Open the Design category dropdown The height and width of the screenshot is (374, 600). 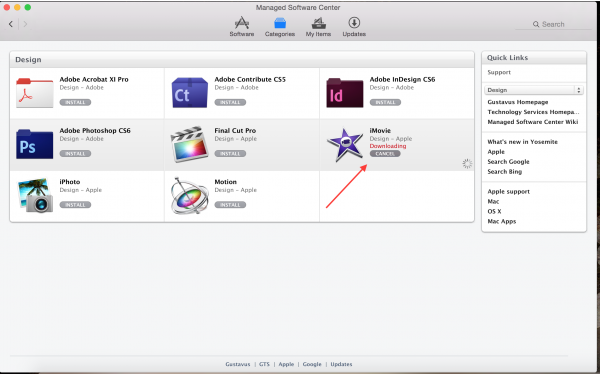[x=533, y=90]
